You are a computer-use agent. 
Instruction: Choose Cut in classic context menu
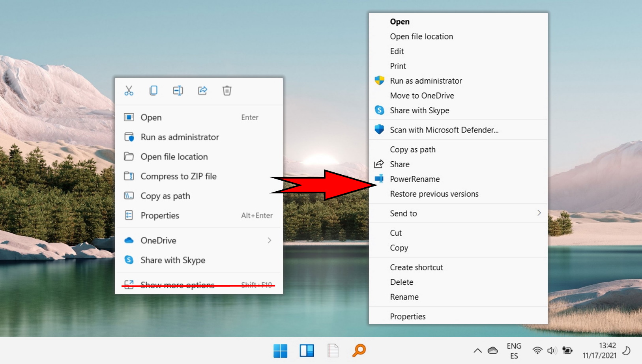click(x=458, y=233)
